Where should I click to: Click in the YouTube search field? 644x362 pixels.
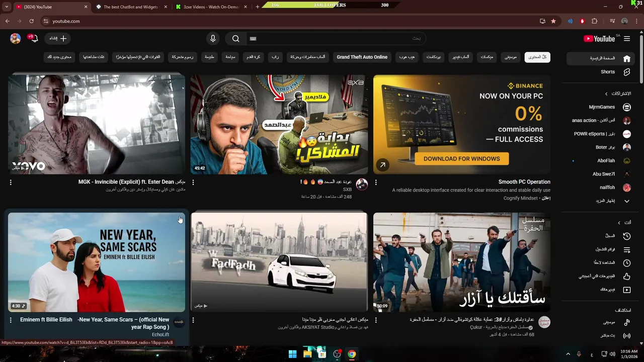[335, 39]
